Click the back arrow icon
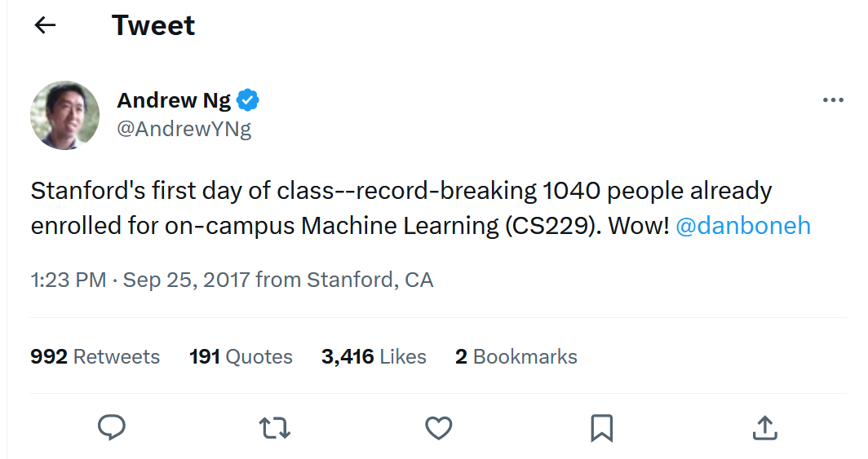The height and width of the screenshot is (459, 868). [45, 25]
